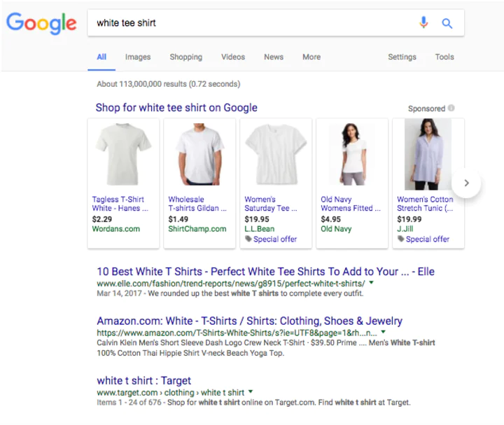Screen dimensions: 504x425
Task: Switch to the Shopping tab
Action: click(185, 57)
